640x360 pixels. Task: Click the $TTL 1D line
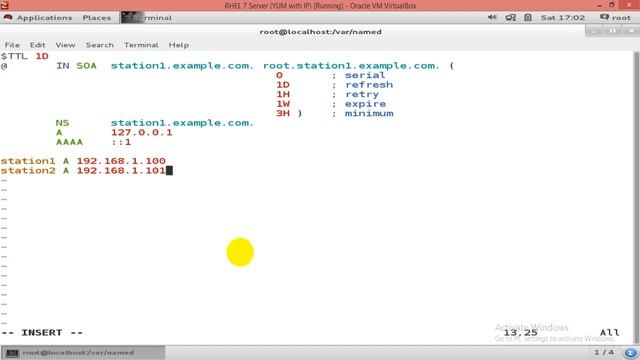point(24,56)
